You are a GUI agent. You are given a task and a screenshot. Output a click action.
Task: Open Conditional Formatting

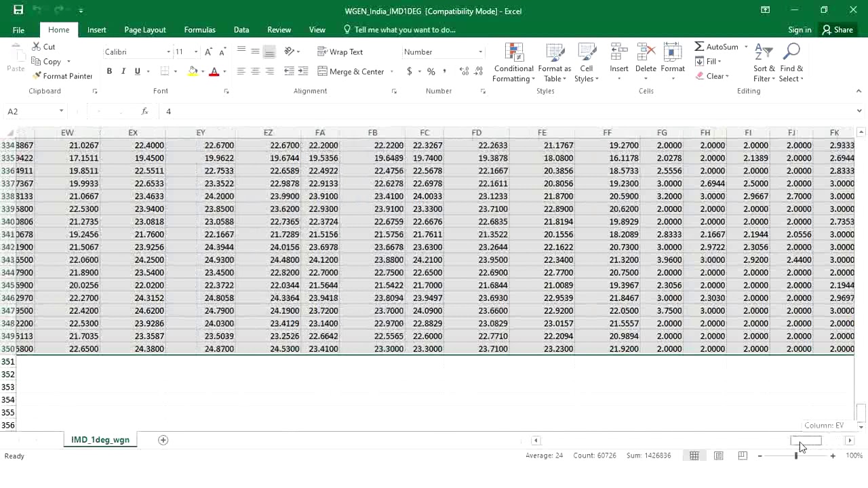[513, 63]
